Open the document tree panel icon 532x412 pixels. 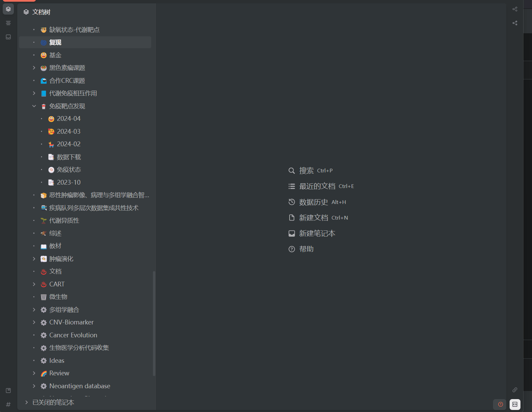[x=8, y=9]
